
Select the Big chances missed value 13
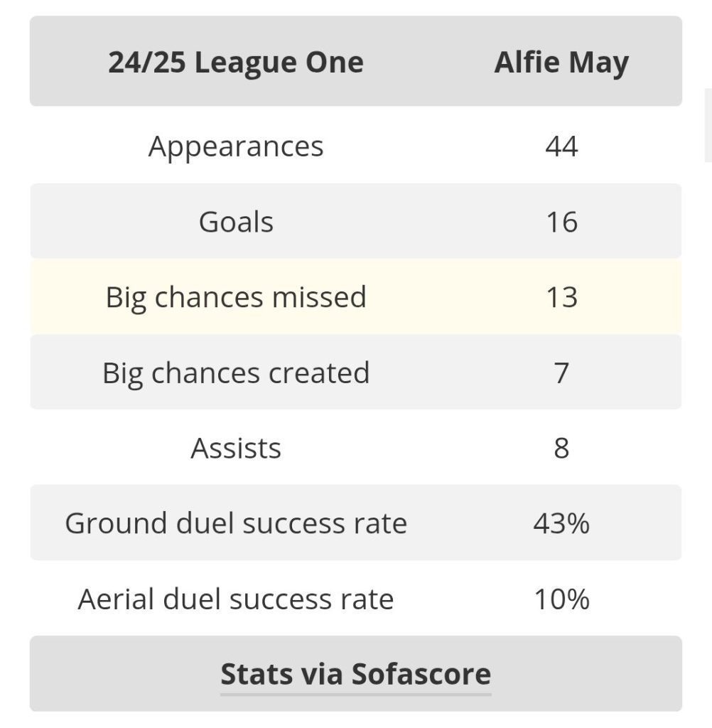click(561, 297)
